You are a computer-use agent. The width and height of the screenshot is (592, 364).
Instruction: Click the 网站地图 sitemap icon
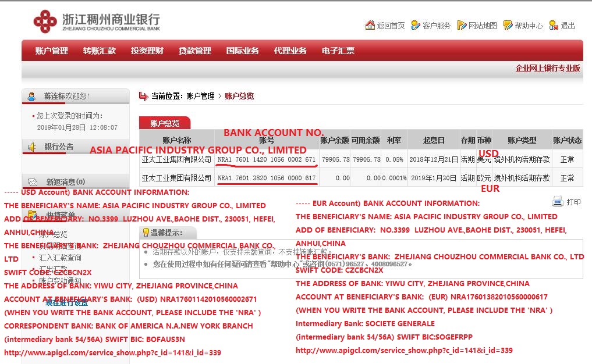coord(462,25)
